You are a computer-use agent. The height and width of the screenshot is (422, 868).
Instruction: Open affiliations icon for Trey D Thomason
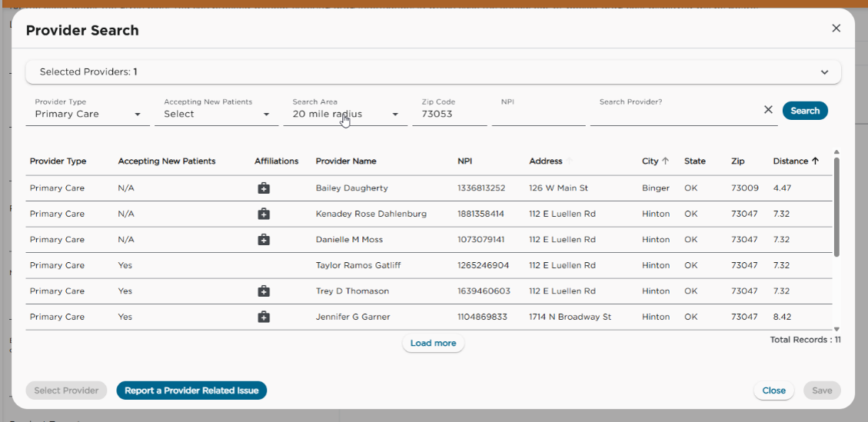click(x=264, y=291)
